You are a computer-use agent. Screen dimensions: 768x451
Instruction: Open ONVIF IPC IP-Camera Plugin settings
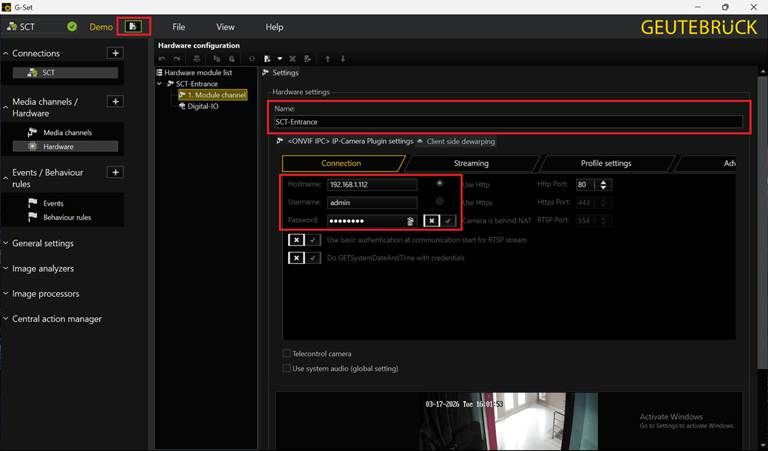(x=345, y=141)
